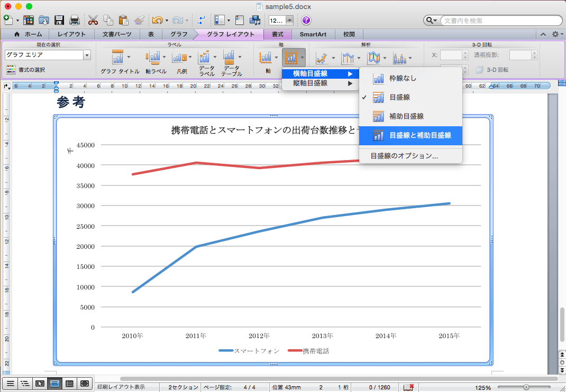Click the Trendline analysis icon
Screen dimensions: 566x392
click(x=322, y=58)
